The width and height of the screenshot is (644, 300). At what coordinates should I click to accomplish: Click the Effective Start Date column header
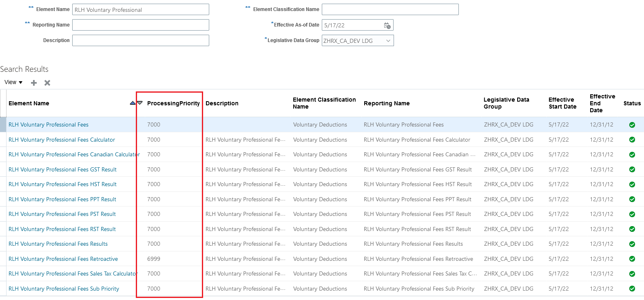tap(562, 103)
